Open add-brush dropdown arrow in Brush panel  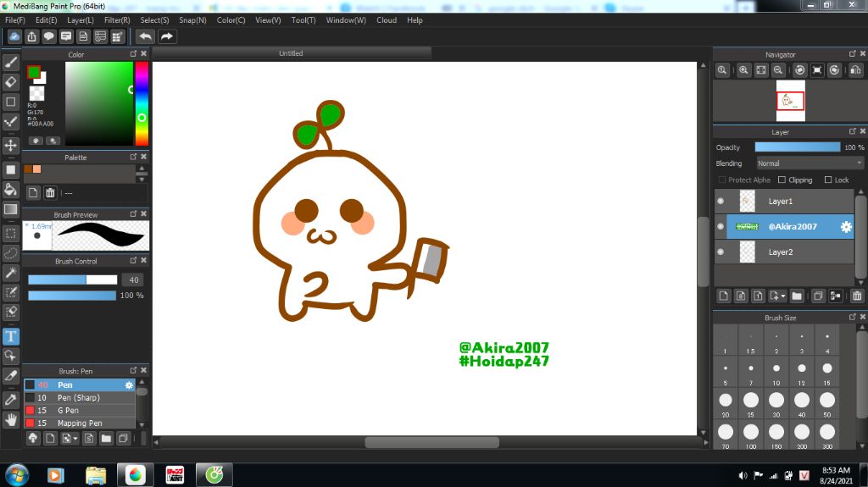(x=75, y=439)
